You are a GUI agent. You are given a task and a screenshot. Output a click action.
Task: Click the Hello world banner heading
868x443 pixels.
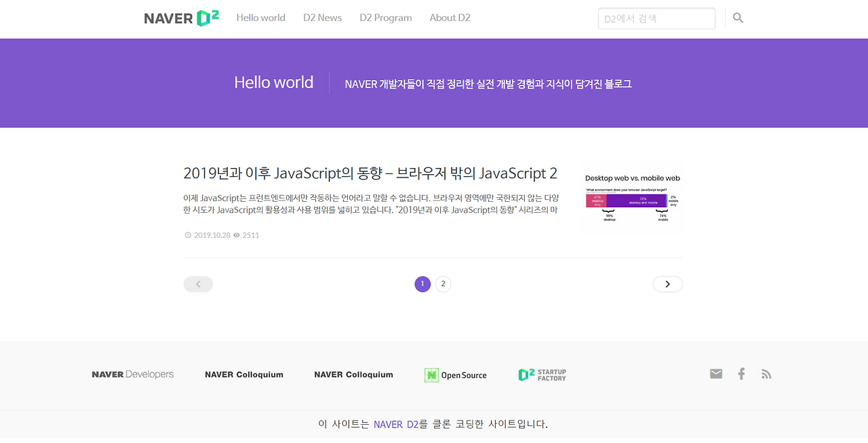click(x=274, y=83)
